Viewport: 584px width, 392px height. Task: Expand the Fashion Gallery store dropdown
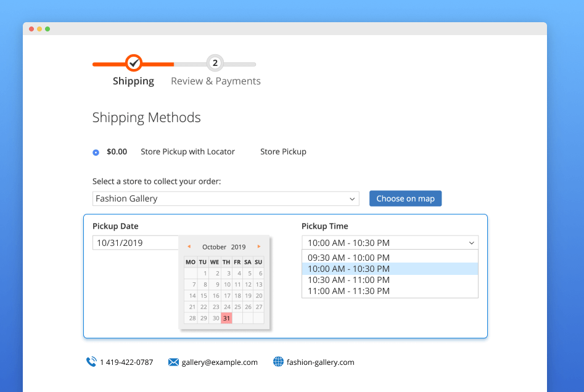click(x=226, y=198)
